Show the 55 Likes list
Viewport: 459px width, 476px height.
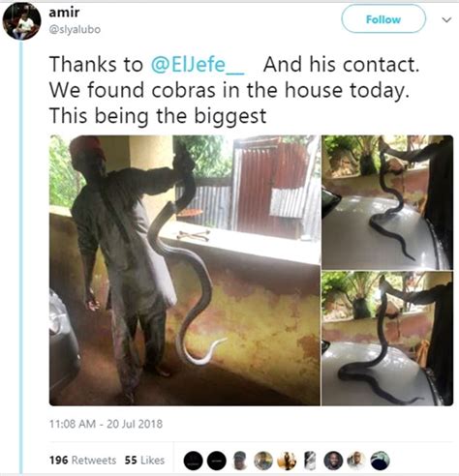pos(144,461)
